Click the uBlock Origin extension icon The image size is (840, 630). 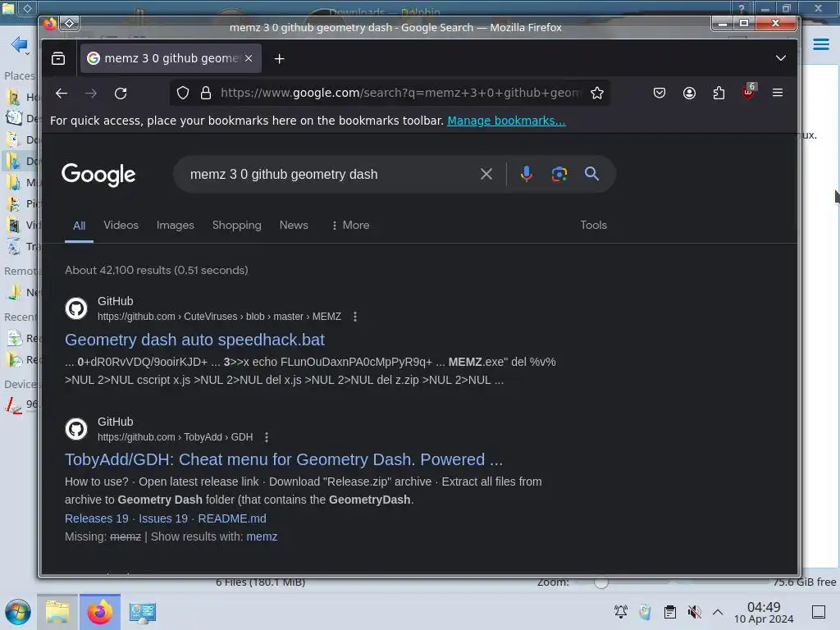pos(748,92)
